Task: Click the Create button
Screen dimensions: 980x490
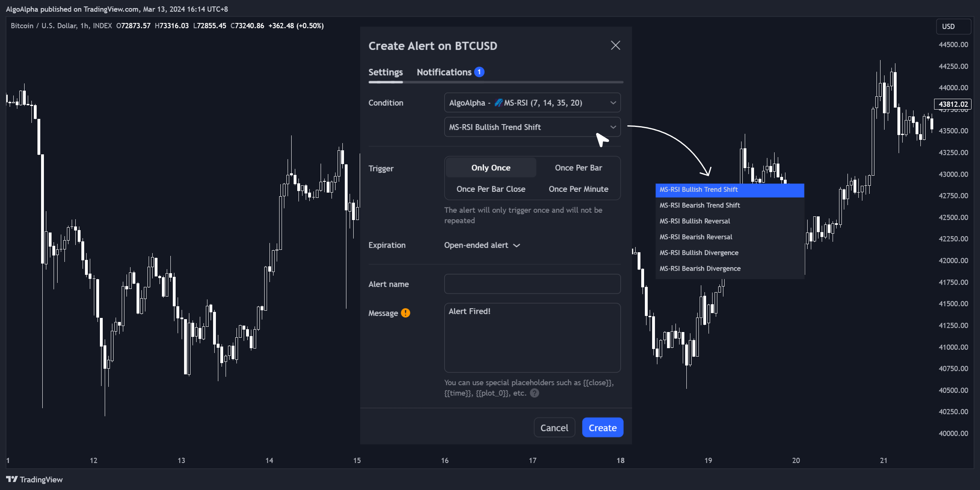Action: click(603, 428)
